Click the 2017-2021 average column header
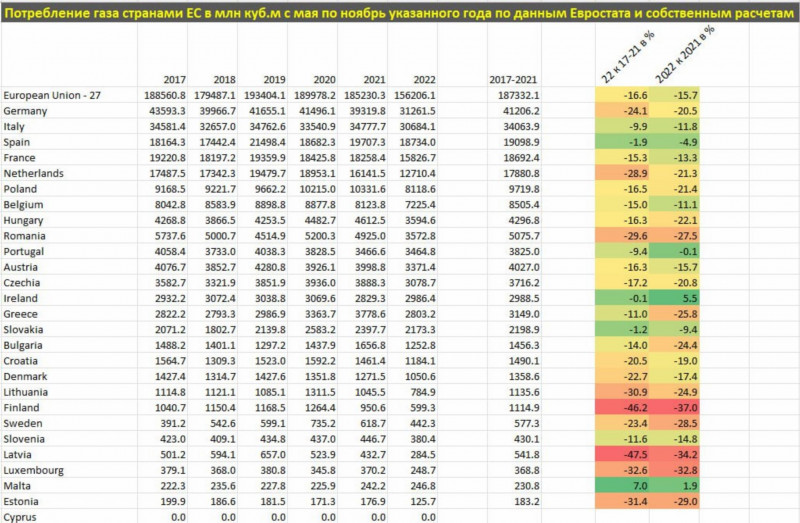800x523 pixels. click(x=513, y=80)
